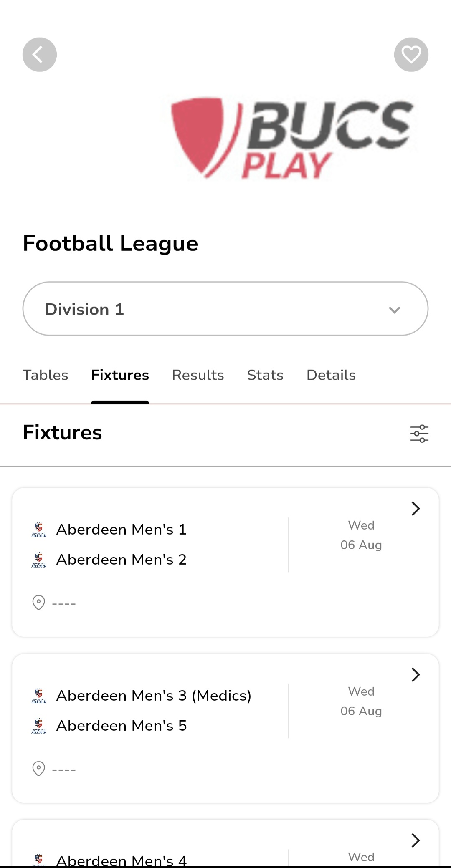451x868 pixels.
Task: Open Medics fixture via its chevron arrow
Action: [x=415, y=675]
